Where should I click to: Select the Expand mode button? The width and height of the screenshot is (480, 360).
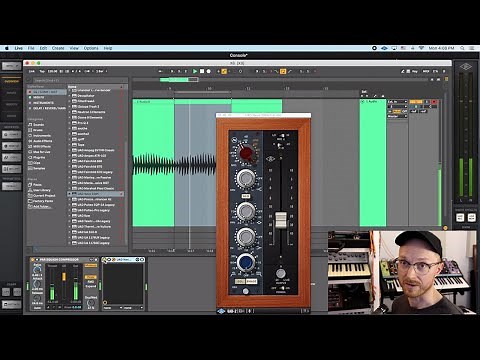(x=91, y=286)
